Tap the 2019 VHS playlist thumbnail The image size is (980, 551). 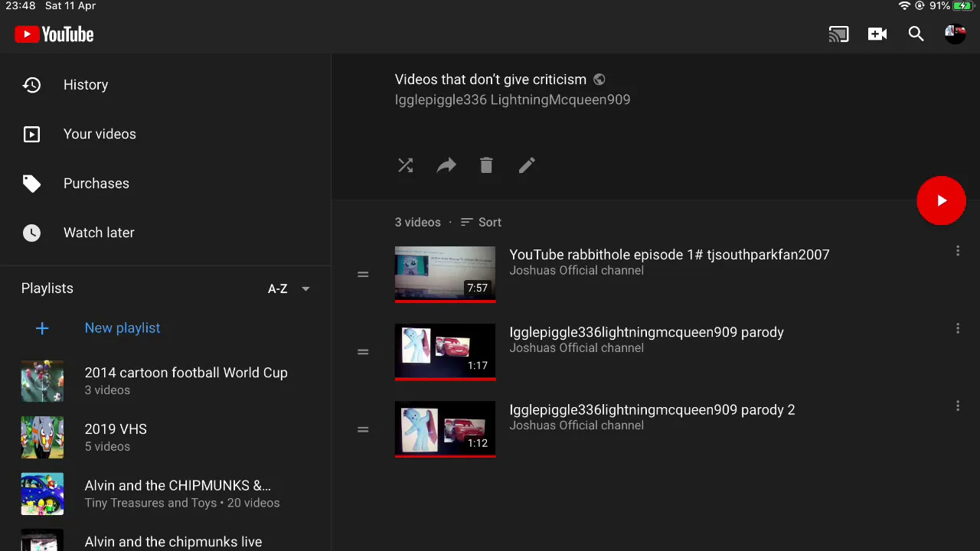click(42, 438)
